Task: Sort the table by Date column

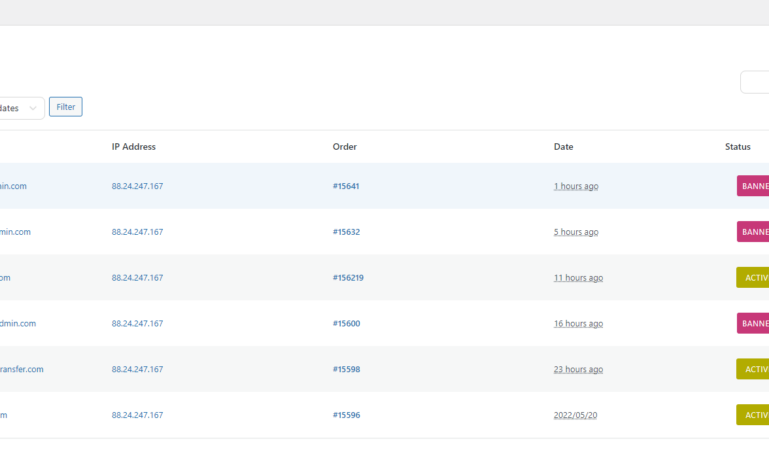Action: pyautogui.click(x=563, y=147)
